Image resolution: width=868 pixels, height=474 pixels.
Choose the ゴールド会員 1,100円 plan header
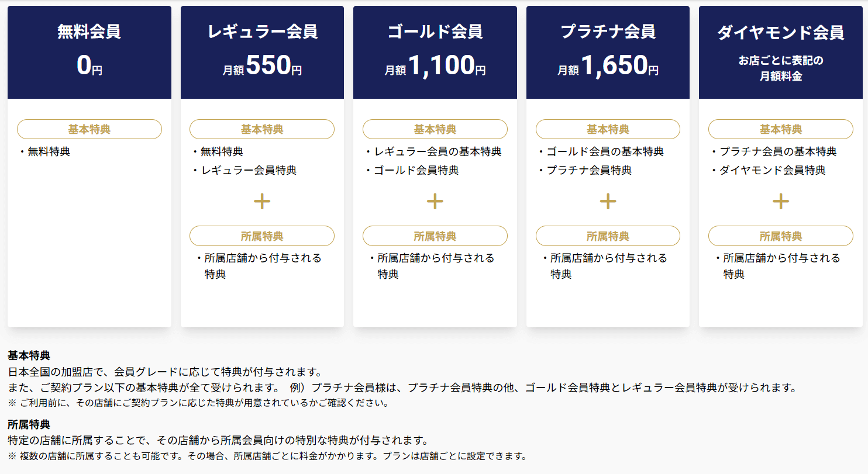(435, 53)
